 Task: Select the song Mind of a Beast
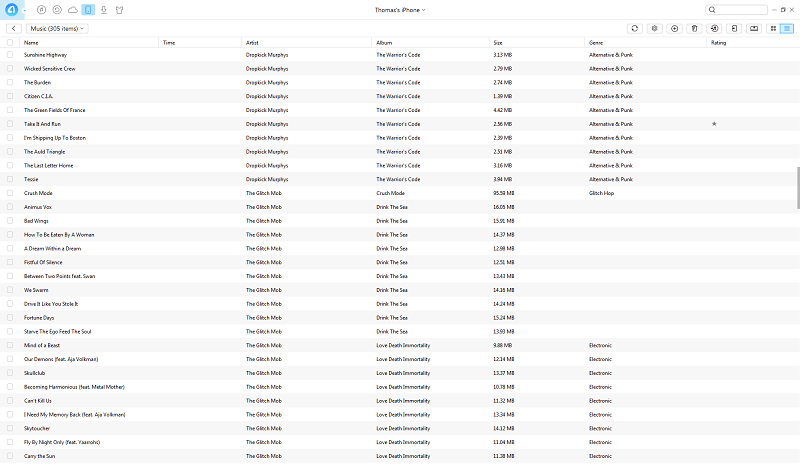[x=42, y=346]
